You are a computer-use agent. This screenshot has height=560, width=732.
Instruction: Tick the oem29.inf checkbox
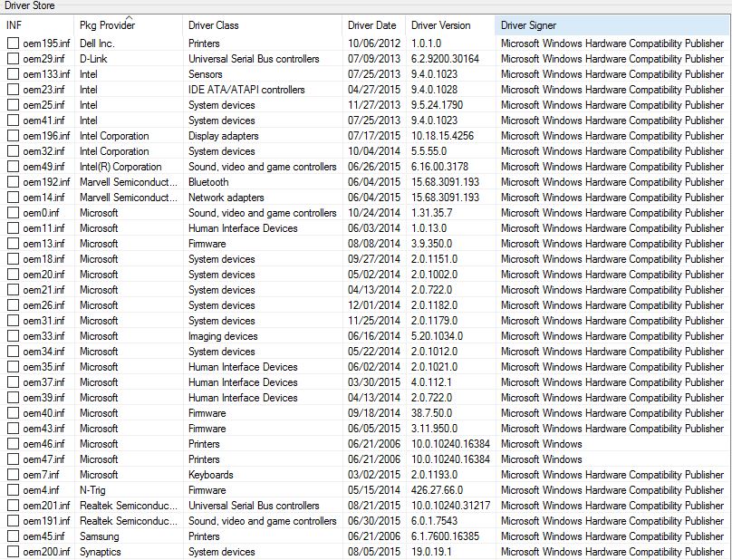tap(13, 59)
